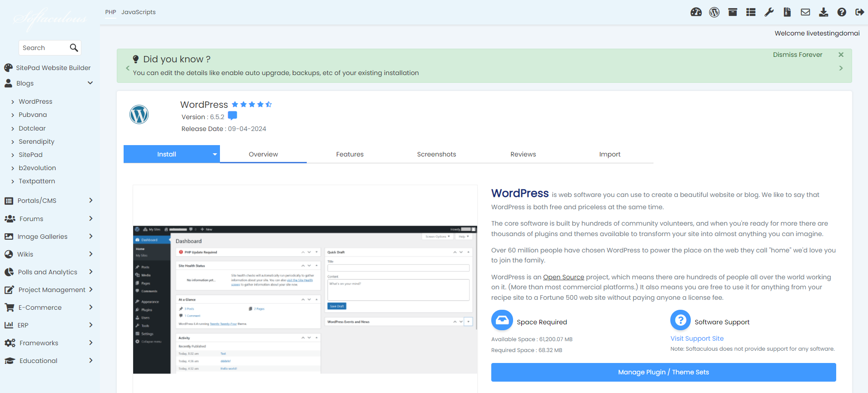
Task: Click Manage Plugin / Theme Sets button
Action: point(663,372)
